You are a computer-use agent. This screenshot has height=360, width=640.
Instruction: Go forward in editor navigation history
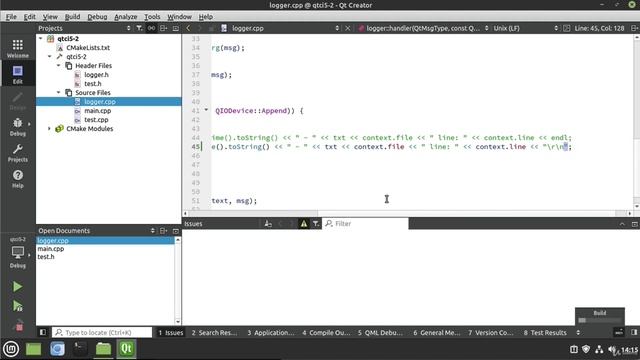click(200, 28)
